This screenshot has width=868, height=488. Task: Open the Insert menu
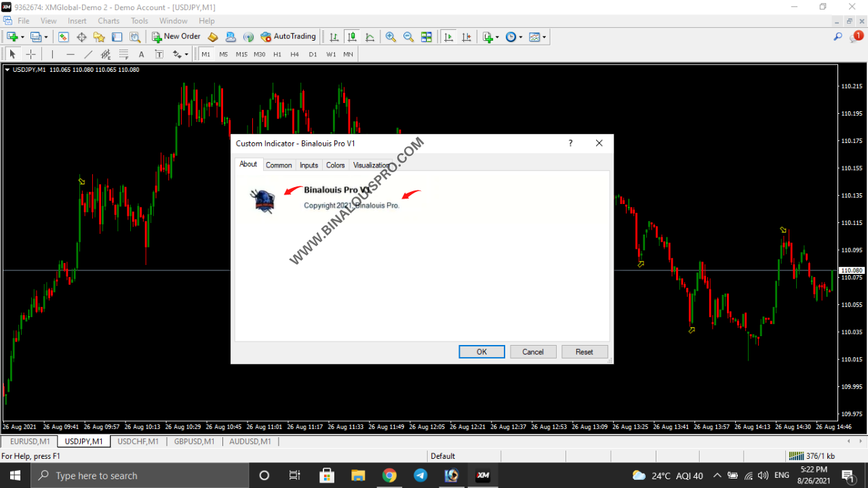tap(77, 21)
